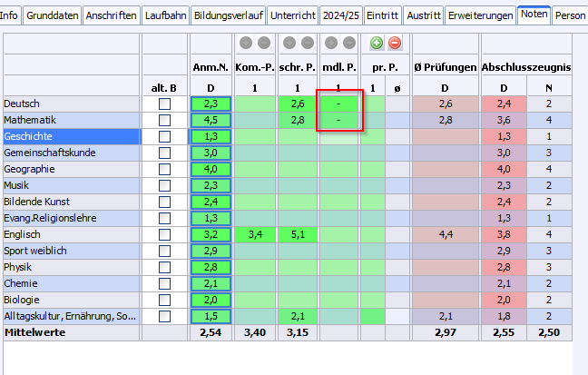The height and width of the screenshot is (375, 588).
Task: Enable alt. B checkbox for Biologie row
Action: (x=164, y=301)
